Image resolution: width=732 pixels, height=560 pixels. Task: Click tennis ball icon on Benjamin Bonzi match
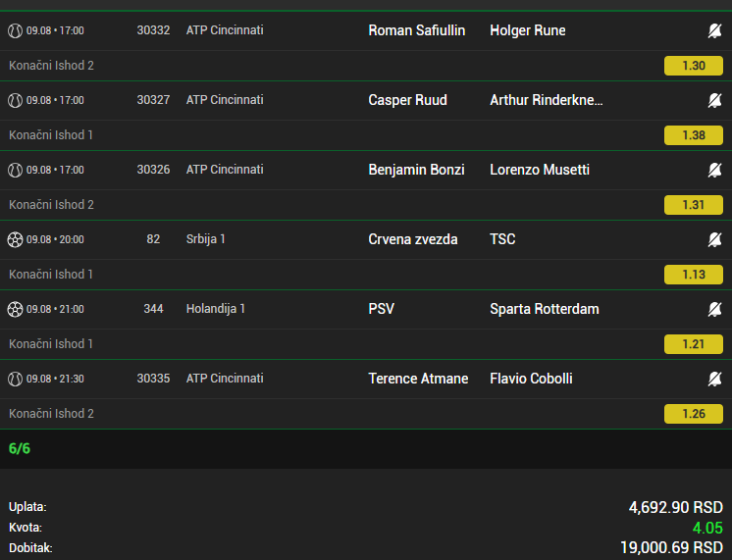pyautogui.click(x=15, y=171)
